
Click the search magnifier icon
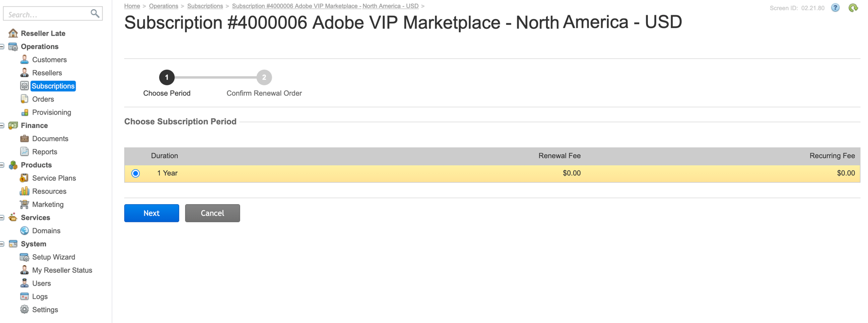tap(95, 14)
